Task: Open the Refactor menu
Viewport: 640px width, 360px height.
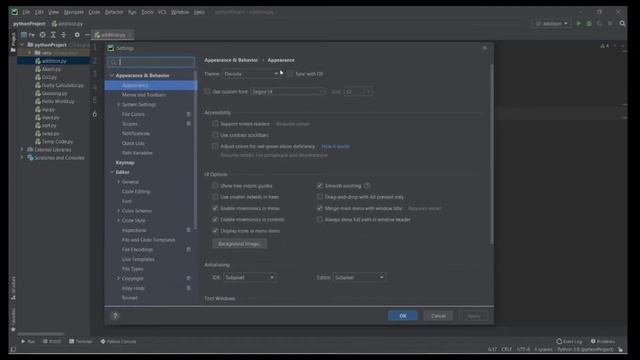Action: [114, 12]
